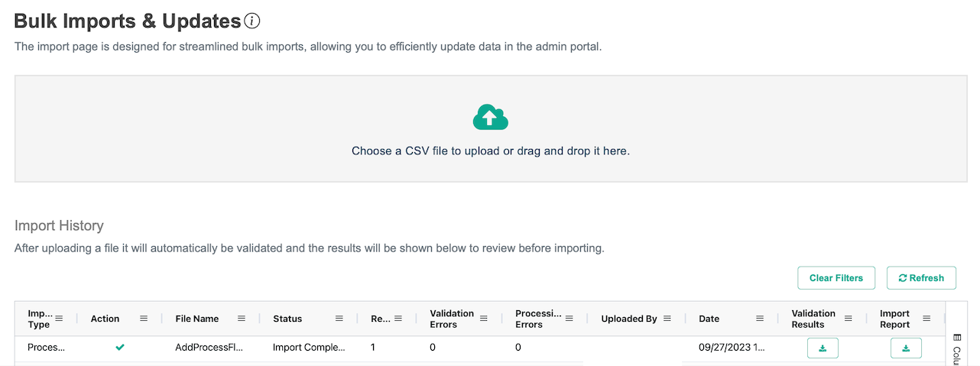Click the Clear Filters button

836,278
